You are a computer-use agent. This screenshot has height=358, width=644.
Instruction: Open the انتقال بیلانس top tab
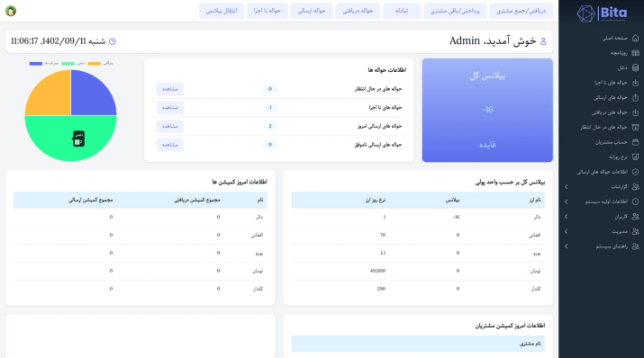[222, 11]
